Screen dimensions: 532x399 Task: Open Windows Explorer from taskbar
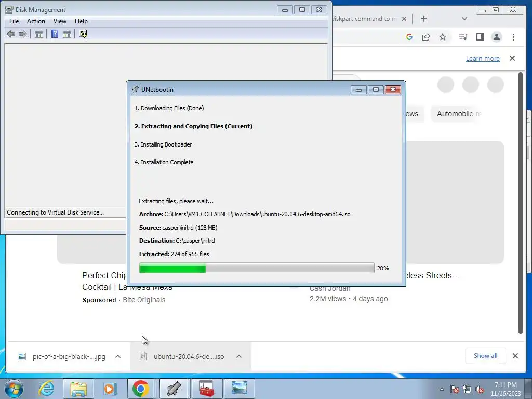[x=78, y=389]
